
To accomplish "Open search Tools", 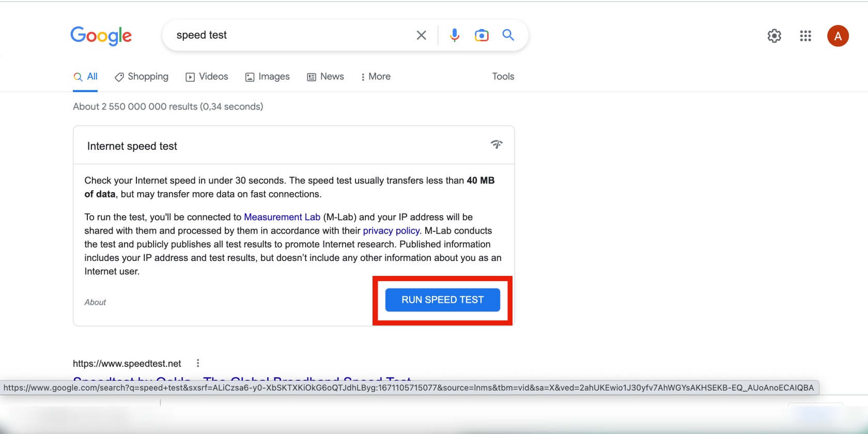I will click(503, 76).
